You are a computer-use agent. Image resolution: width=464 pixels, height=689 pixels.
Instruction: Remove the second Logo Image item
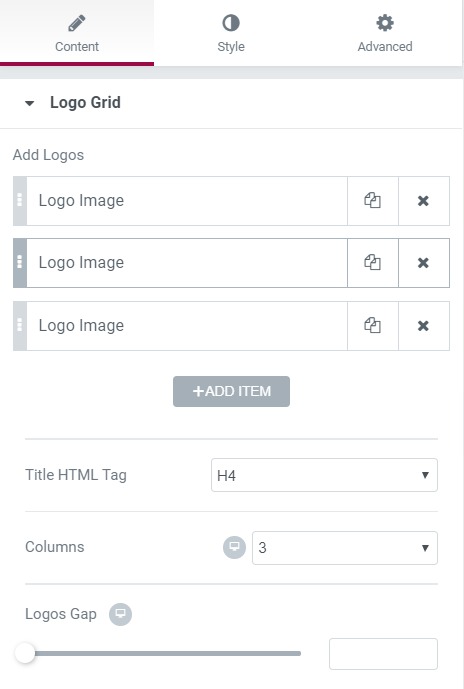[x=424, y=263]
